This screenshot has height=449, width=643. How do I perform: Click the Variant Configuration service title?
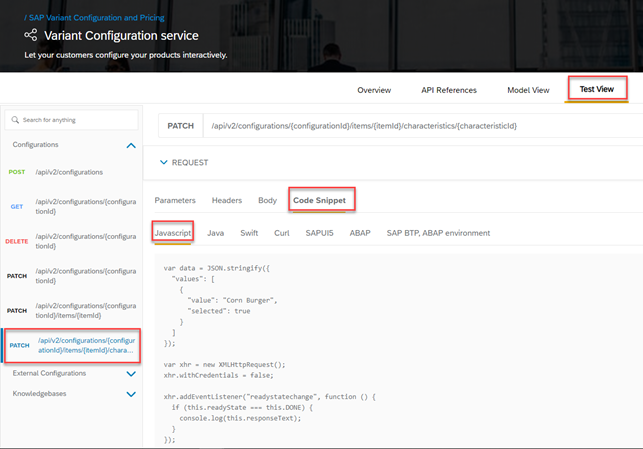click(121, 36)
